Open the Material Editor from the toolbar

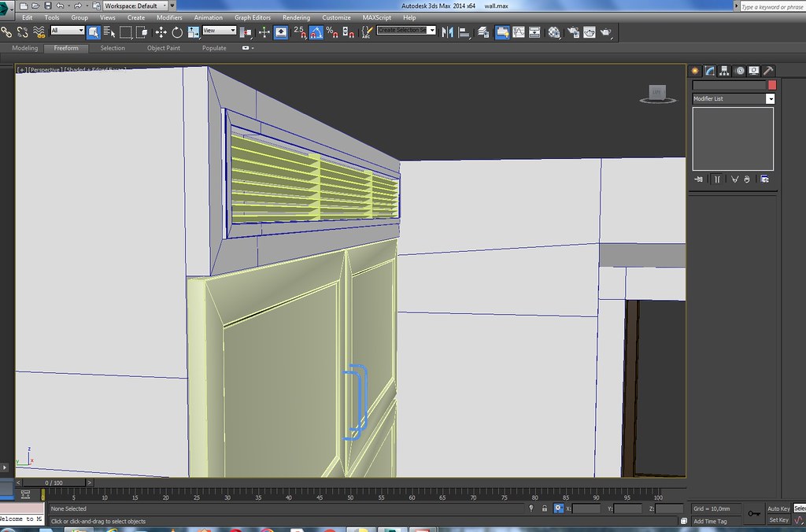pos(554,32)
